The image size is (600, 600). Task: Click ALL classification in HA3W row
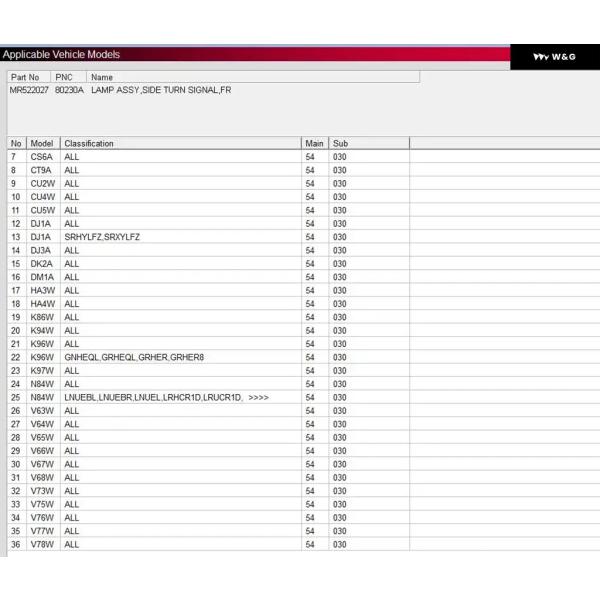72,291
